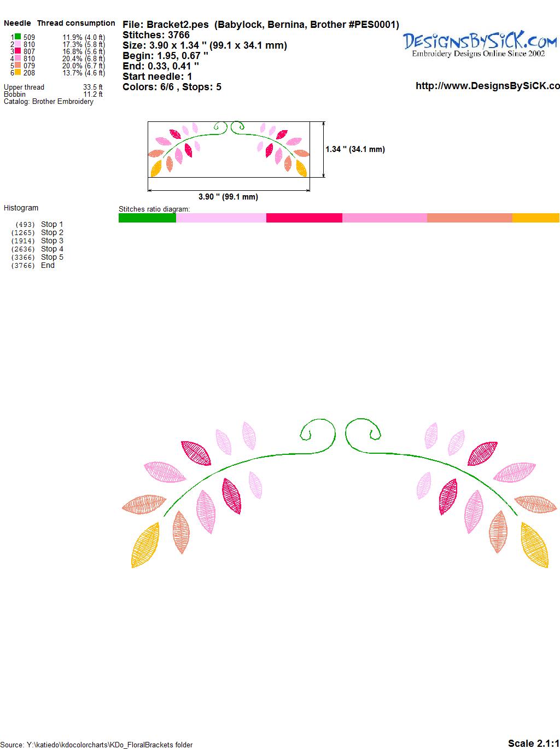560x749 pixels.
Task: Click the End entry in histogram
Action: click(48, 265)
